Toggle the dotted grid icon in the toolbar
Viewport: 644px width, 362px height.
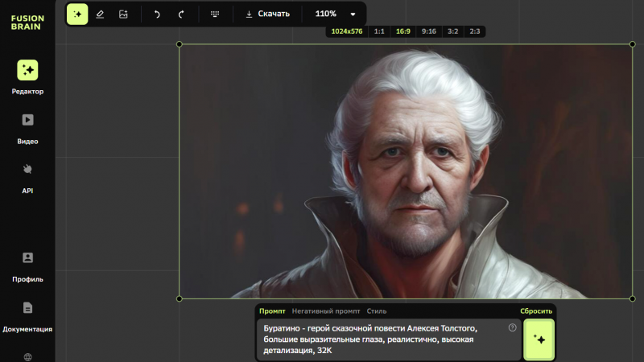click(x=215, y=14)
